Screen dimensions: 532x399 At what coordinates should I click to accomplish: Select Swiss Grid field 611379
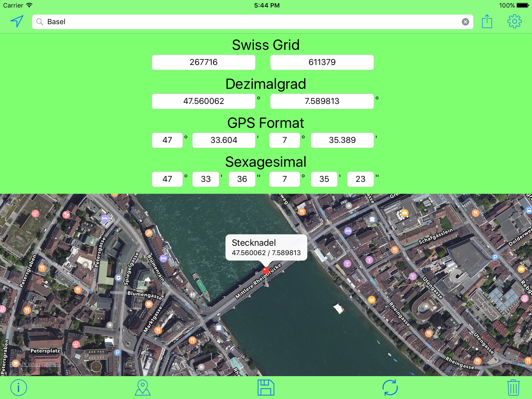[322, 62]
